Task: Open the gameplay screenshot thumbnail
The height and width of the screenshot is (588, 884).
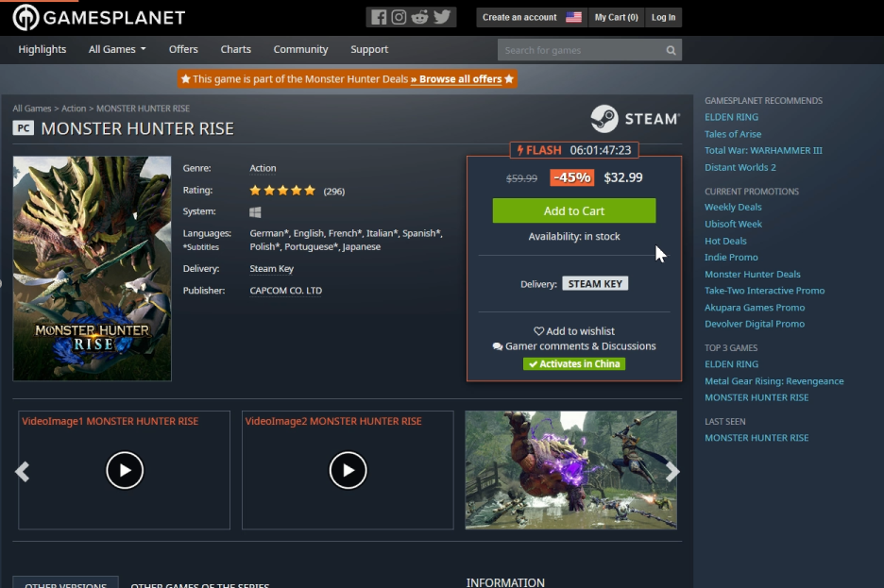Action: coord(571,470)
